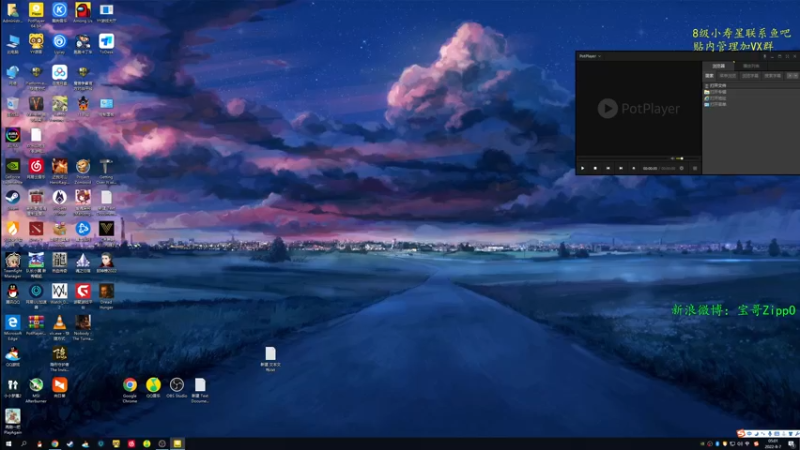800x450 pixels.
Task: Open the Tencent QQ penguin desktop icon
Action: pos(13,294)
